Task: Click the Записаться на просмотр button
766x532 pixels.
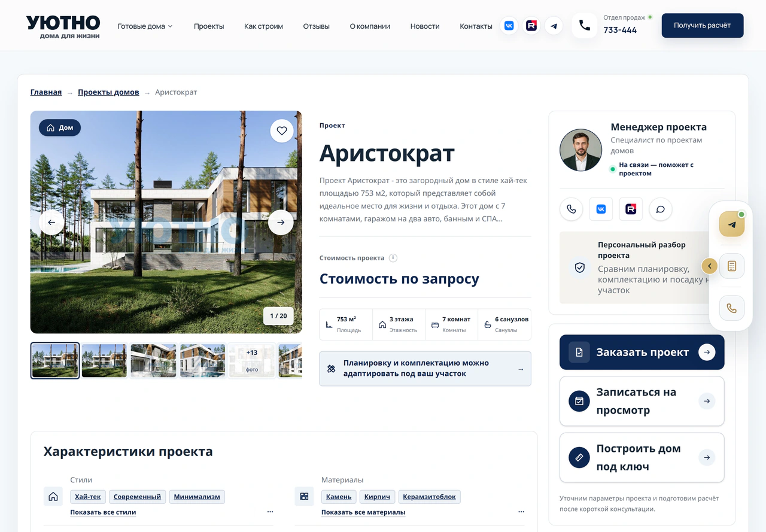Action: tap(642, 401)
